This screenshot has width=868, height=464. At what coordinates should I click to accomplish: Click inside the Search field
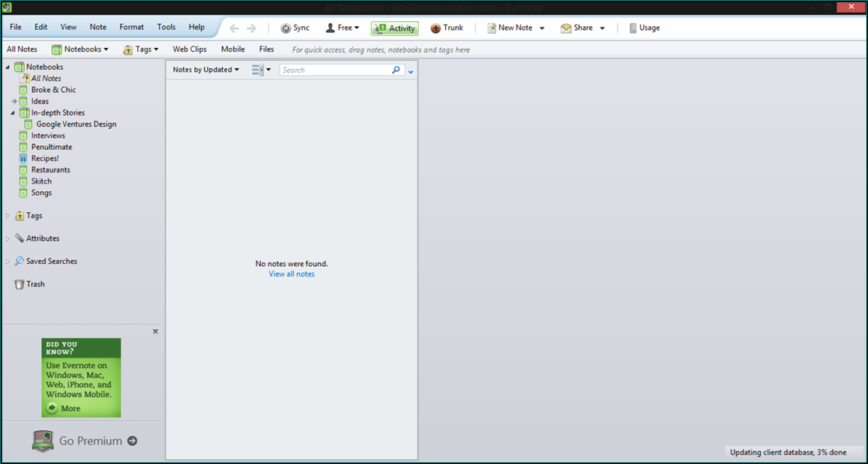(x=336, y=70)
